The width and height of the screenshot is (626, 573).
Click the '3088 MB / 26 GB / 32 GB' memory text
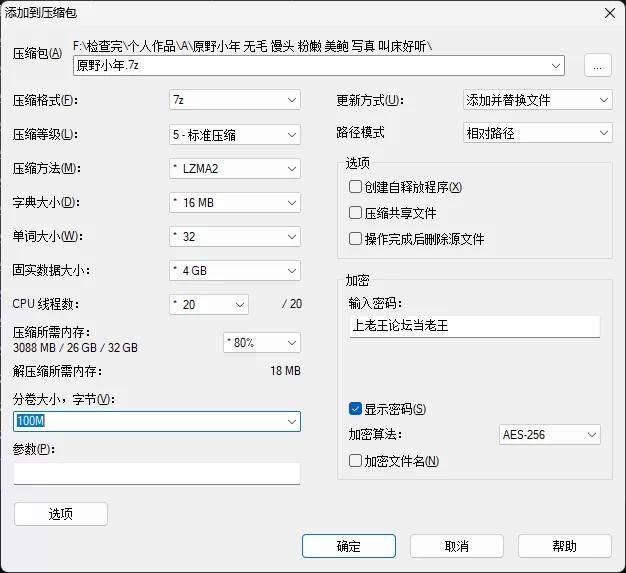tap(75, 348)
